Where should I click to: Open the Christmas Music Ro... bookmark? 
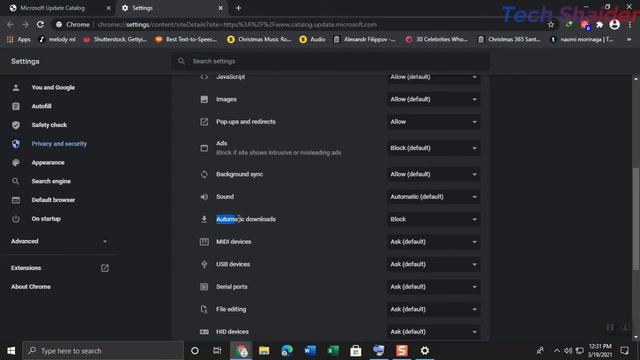[x=259, y=39]
